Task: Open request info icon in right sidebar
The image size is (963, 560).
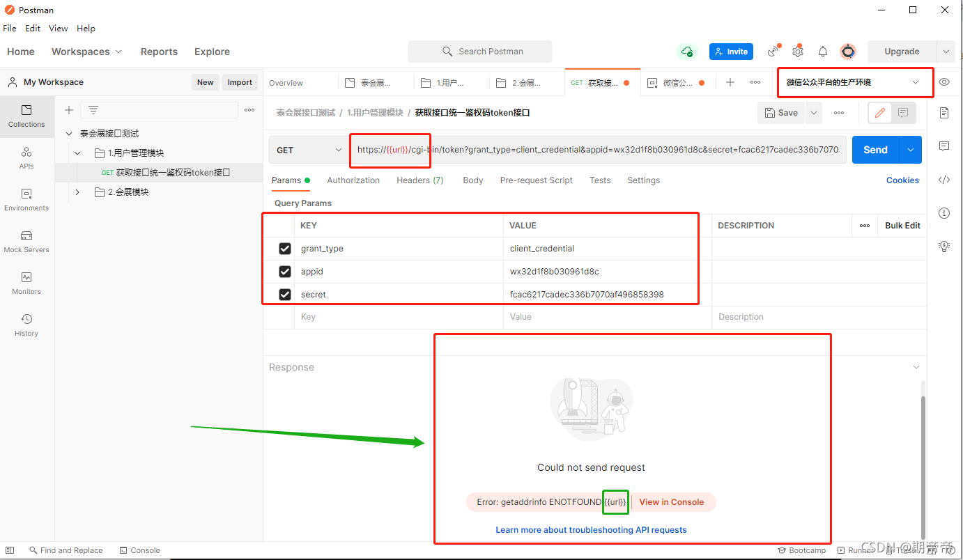Action: (944, 213)
